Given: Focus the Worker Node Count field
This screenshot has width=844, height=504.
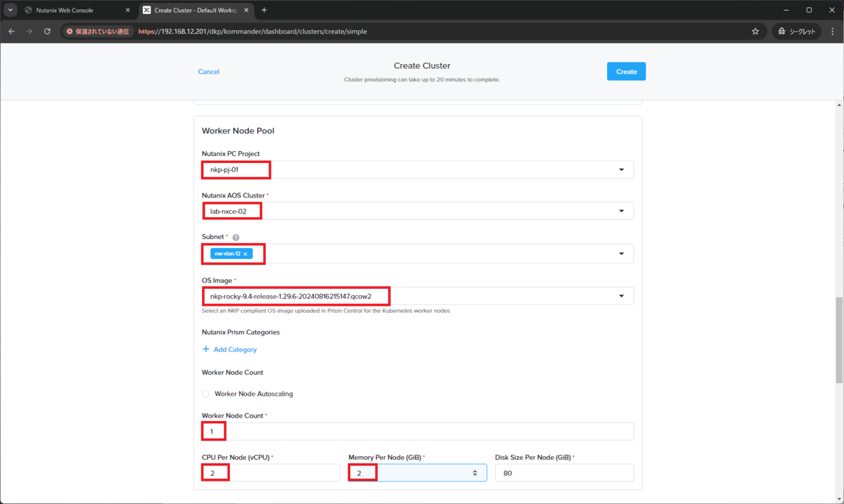Looking at the screenshot, I should (418, 432).
